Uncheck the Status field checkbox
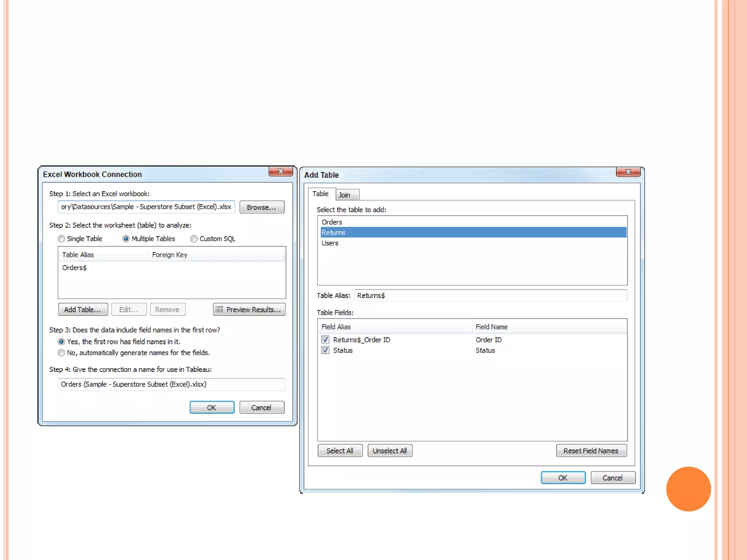Viewport: 747px width, 560px height. [x=325, y=350]
